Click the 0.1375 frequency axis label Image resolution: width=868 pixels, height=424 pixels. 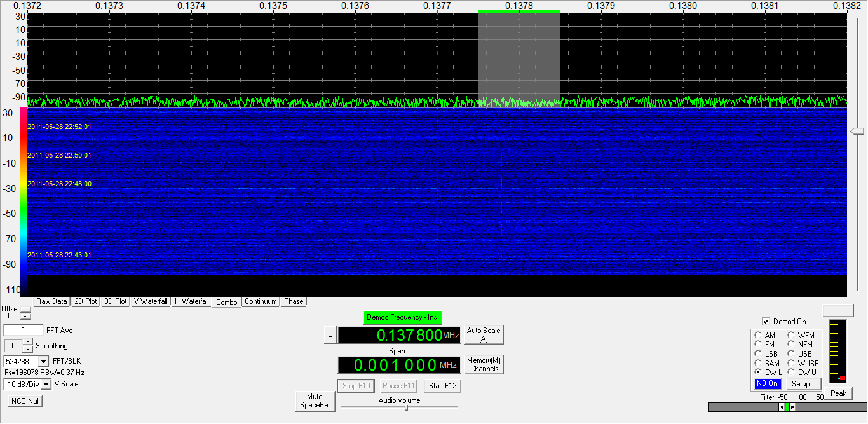(274, 5)
